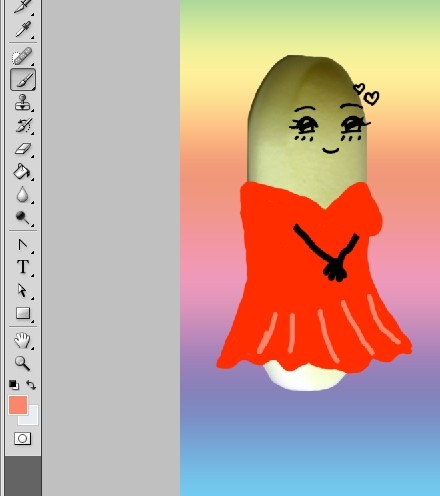Select the Eyedropper tool
440x496 pixels.
(x=23, y=29)
